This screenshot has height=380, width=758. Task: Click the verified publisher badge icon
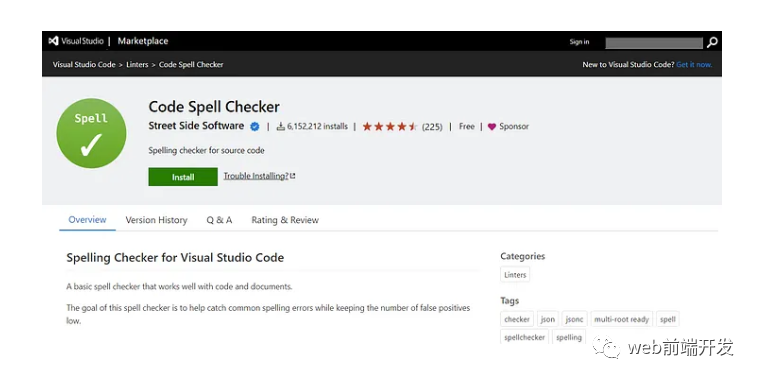[x=255, y=127]
